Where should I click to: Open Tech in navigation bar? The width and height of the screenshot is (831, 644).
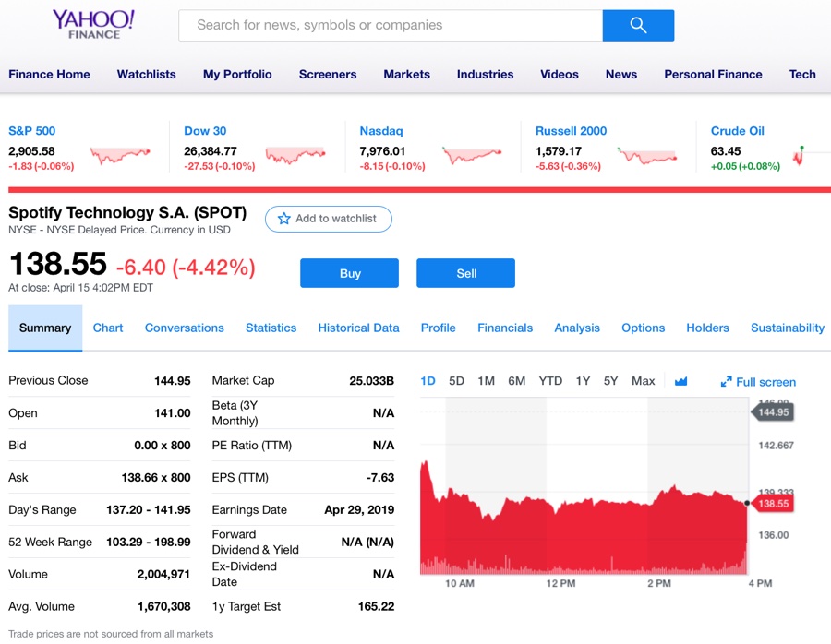pyautogui.click(x=802, y=74)
